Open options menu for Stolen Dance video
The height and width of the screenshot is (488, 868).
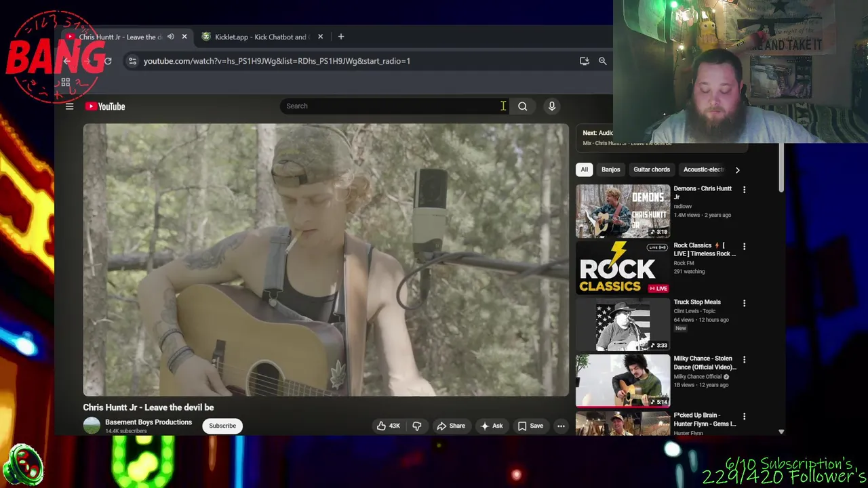click(744, 360)
